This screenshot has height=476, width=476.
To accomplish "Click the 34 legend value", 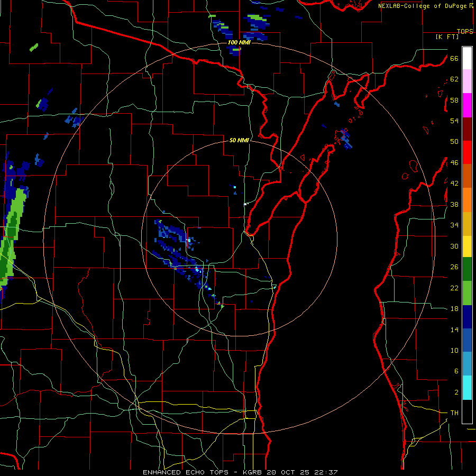I will tap(454, 225).
